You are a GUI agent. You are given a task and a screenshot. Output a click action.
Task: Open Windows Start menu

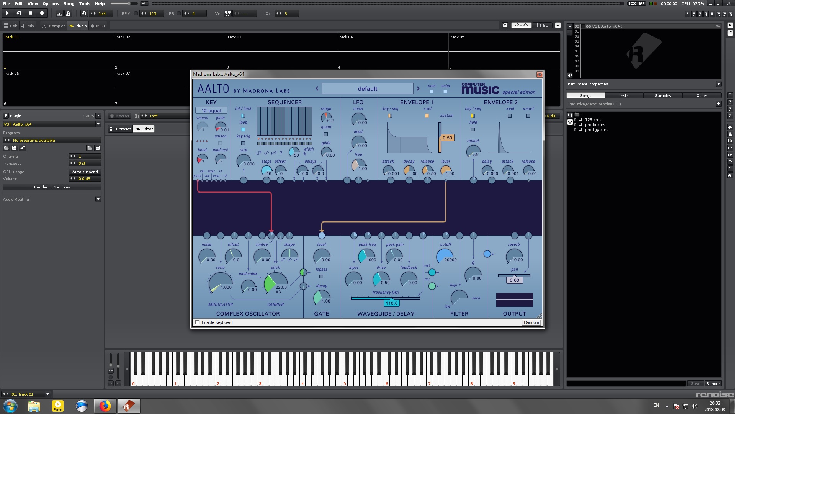(x=10, y=406)
